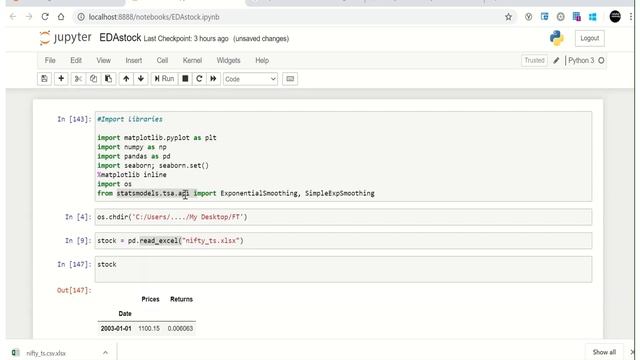This screenshot has width=640, height=360.
Task: Click the Python logo icon
Action: (x=556, y=38)
